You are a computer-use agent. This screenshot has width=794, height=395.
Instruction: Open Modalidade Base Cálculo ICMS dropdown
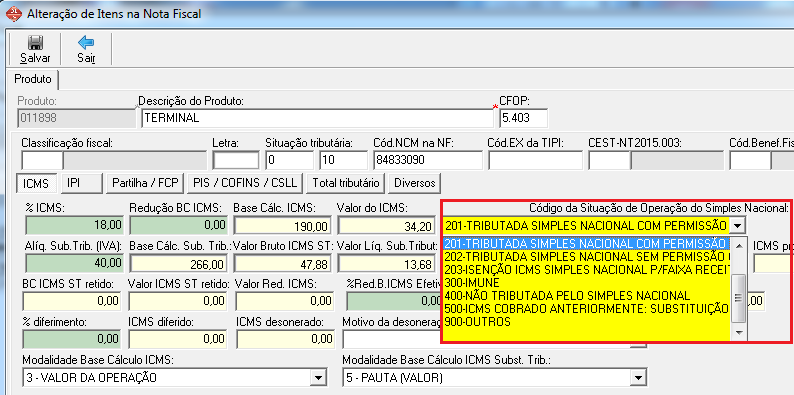(317, 377)
